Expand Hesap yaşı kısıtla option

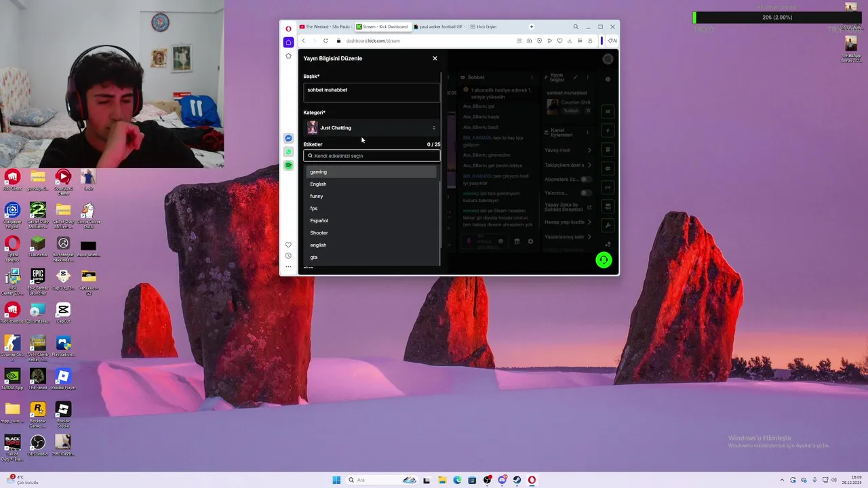(x=568, y=222)
